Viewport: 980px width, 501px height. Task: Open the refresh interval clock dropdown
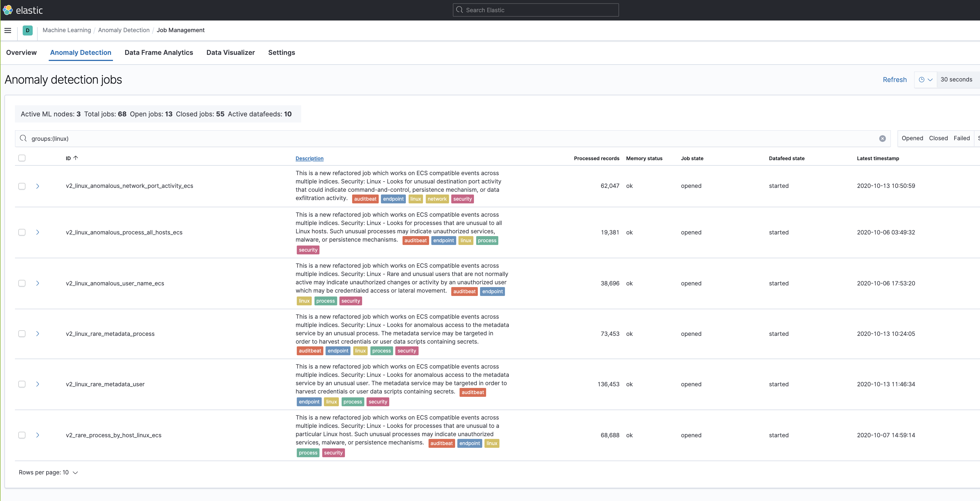click(925, 80)
